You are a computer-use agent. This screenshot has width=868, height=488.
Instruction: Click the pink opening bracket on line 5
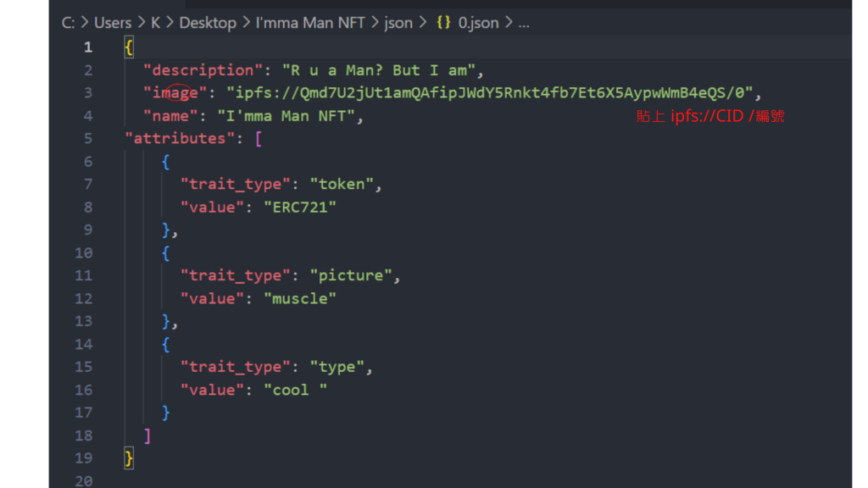pos(259,138)
